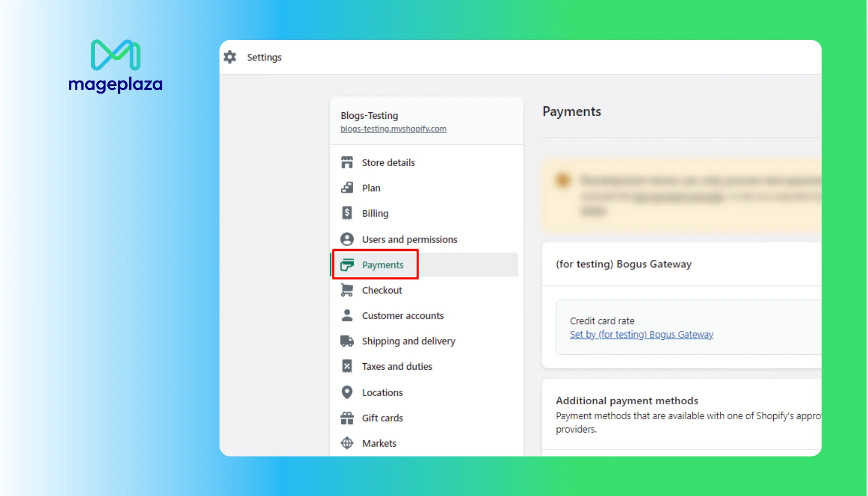Select Payments in the sidebar

pos(425,264)
